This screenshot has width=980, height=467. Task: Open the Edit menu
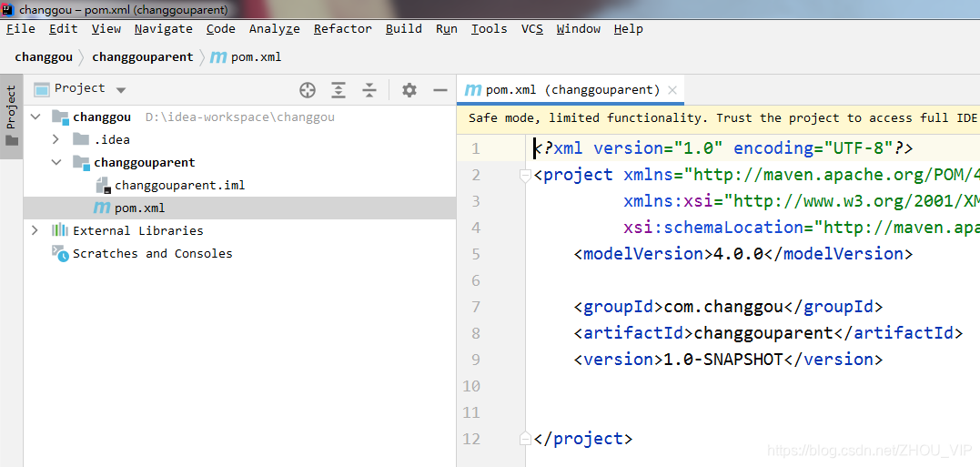click(x=63, y=29)
